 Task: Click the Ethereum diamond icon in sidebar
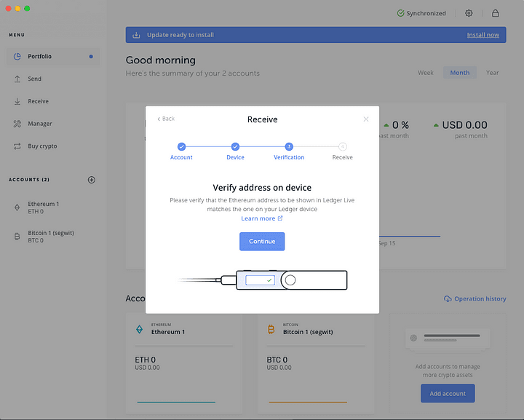(17, 207)
